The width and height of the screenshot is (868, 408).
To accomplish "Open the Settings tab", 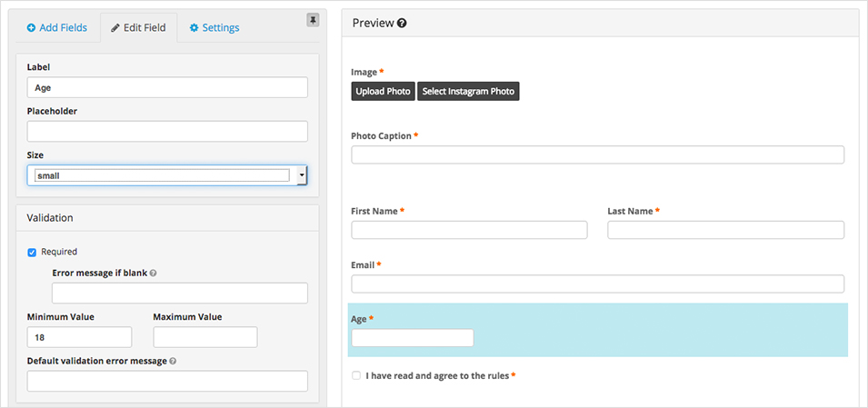I will pos(215,27).
